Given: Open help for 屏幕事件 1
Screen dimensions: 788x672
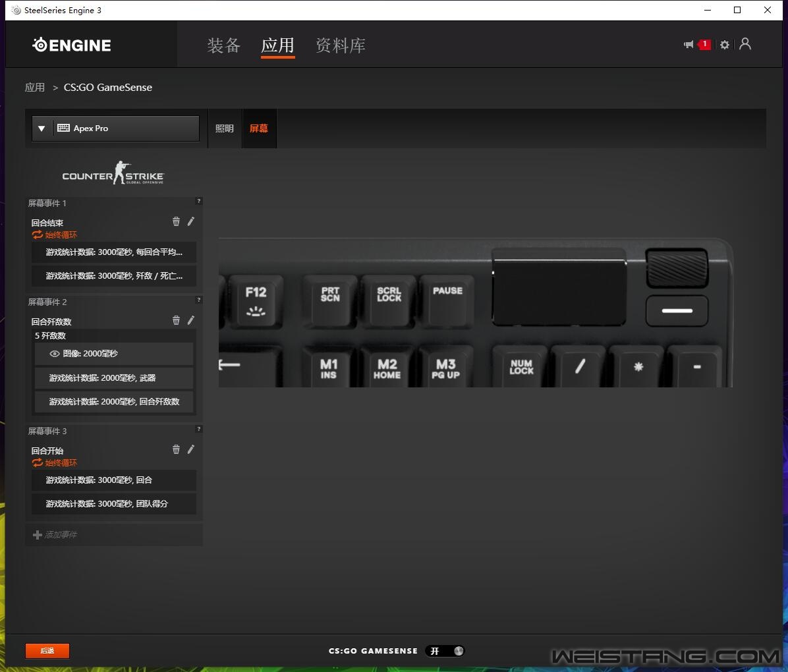Looking at the screenshot, I should 199,201.
